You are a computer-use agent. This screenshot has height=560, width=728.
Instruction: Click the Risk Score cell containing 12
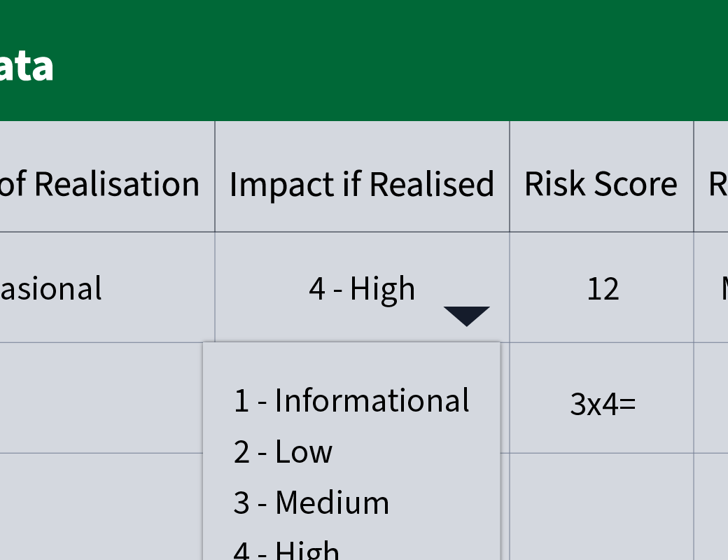[x=602, y=288]
